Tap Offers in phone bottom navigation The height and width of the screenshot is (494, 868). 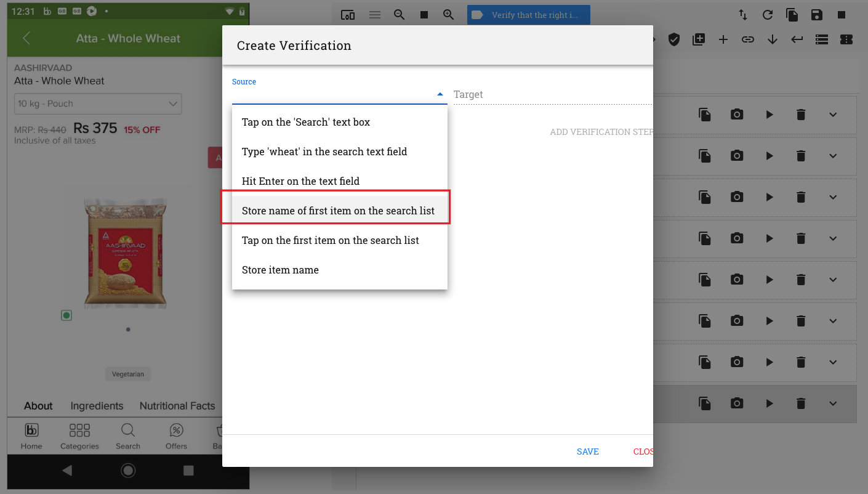[x=176, y=437]
